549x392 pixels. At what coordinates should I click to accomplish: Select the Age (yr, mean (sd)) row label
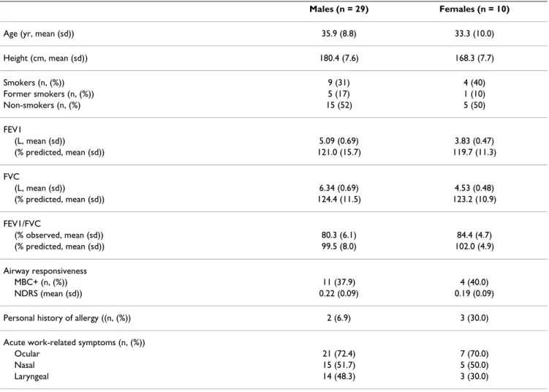pyautogui.click(x=39, y=34)
